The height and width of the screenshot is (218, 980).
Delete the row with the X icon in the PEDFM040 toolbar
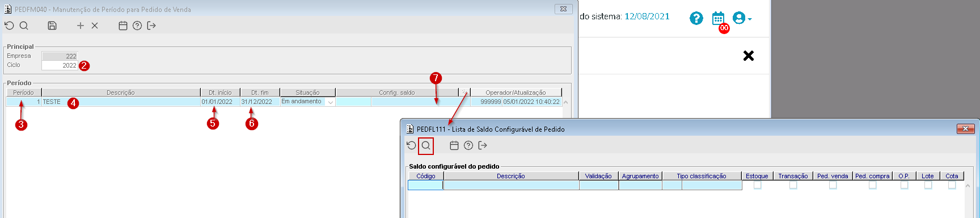tap(95, 26)
